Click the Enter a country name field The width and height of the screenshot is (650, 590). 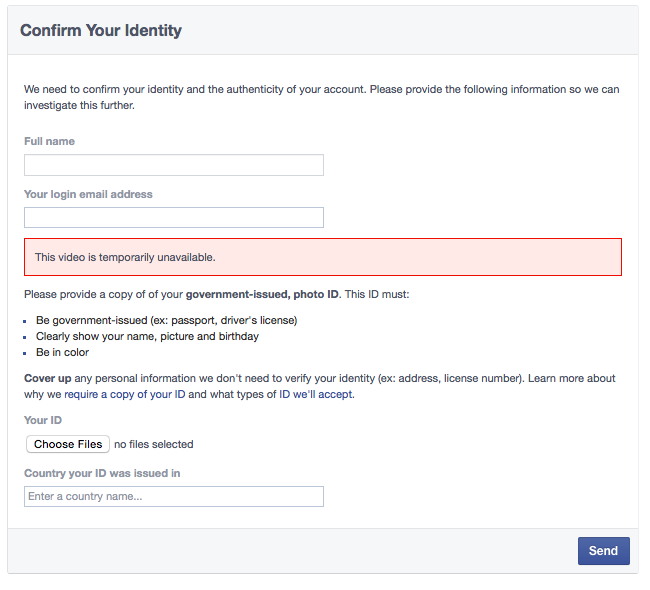point(173,497)
